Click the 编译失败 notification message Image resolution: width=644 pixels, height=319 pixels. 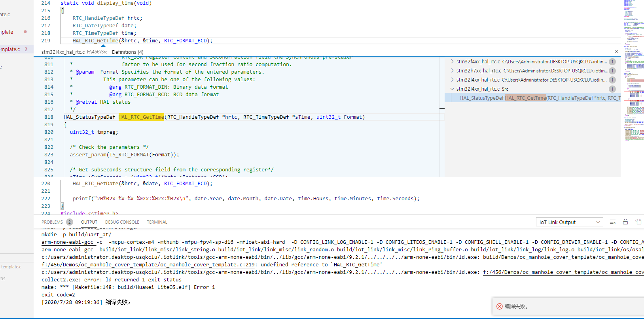tap(516, 306)
